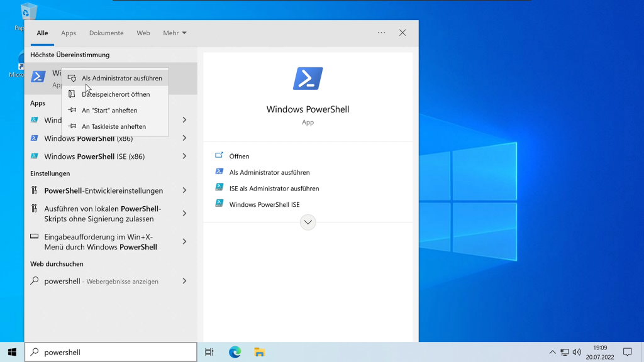Screen dimensions: 644x362
Task: Open "Eingabeaufforderung im Win+X-Menü" setting
Action: click(x=101, y=242)
